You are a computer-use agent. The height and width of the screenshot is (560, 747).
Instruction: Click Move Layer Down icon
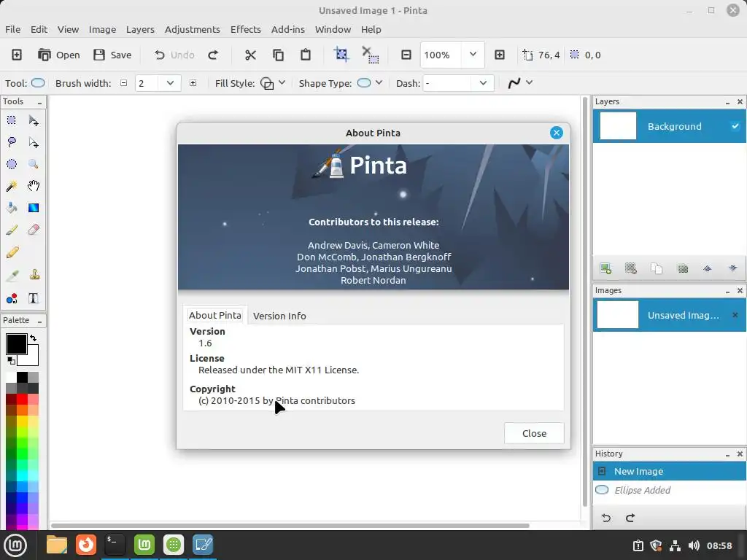[x=733, y=268]
